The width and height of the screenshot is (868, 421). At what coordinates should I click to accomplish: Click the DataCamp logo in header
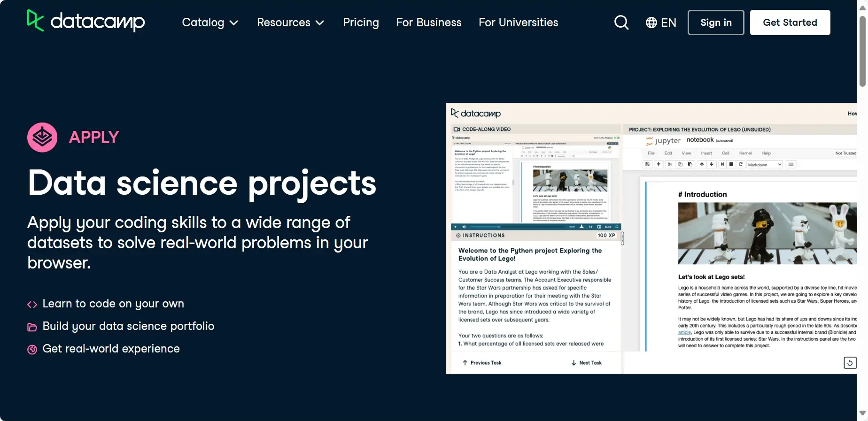[x=86, y=21]
